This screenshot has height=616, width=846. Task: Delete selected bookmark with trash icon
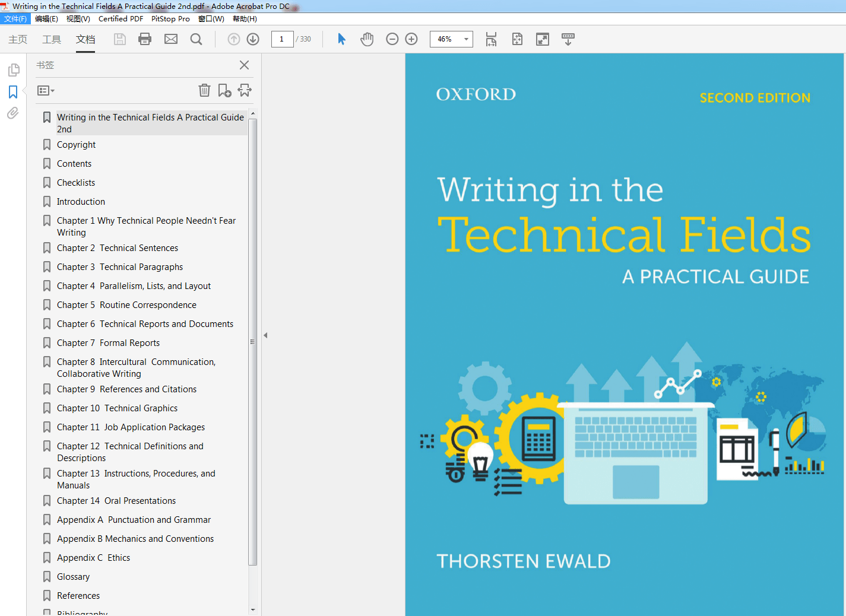tap(204, 90)
